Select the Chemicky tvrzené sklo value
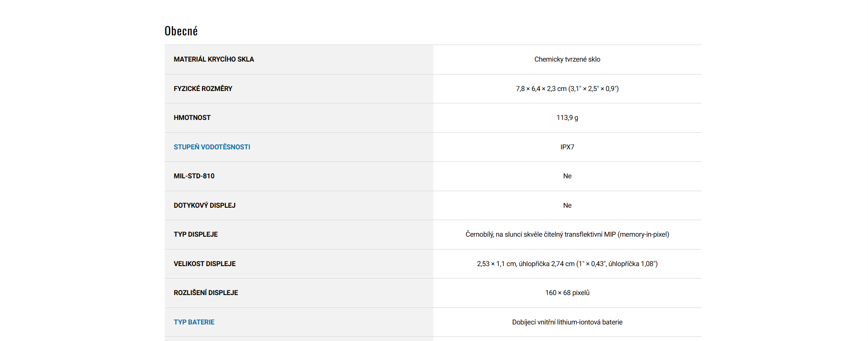868x341 pixels. (567, 59)
